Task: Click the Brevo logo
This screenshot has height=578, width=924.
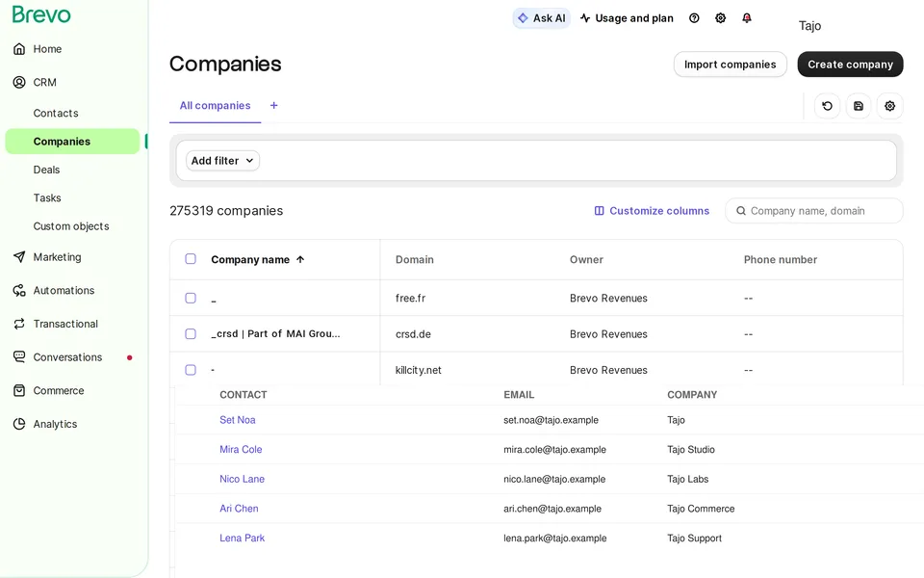Action: [41, 14]
